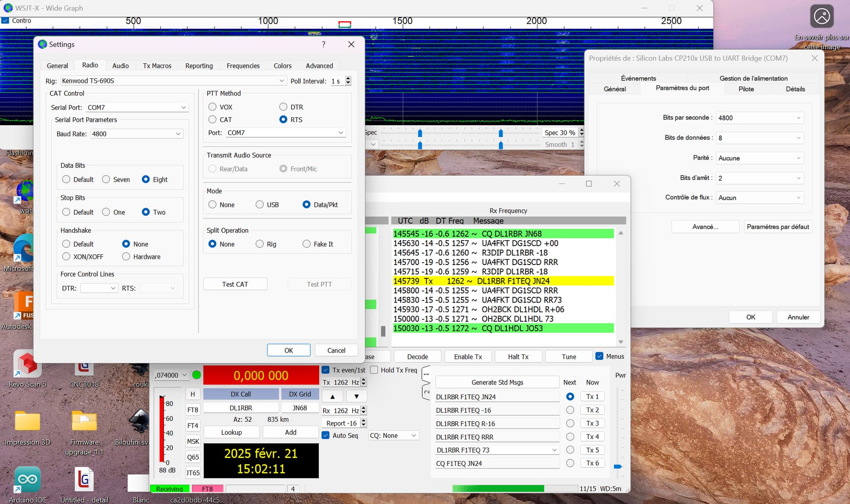Open Advanced tab in Settings

point(319,65)
